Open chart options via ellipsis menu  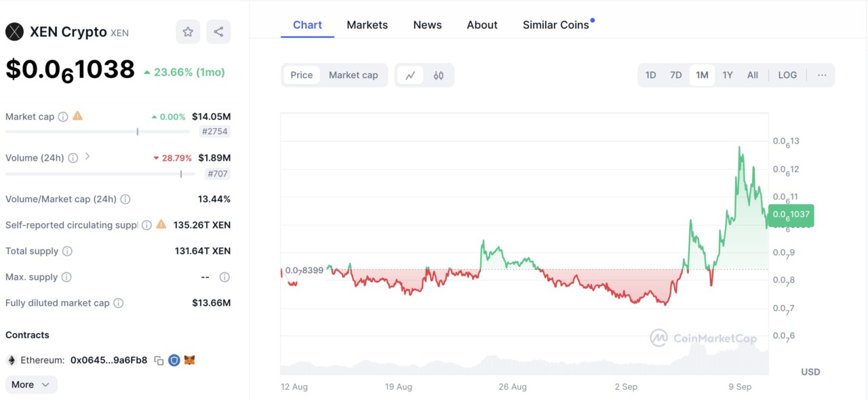pyautogui.click(x=822, y=75)
